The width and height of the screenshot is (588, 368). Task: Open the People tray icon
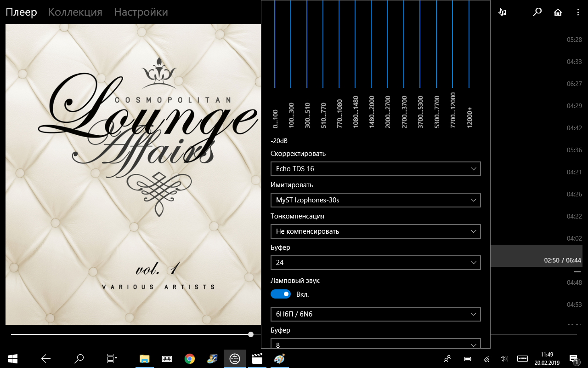tap(447, 359)
